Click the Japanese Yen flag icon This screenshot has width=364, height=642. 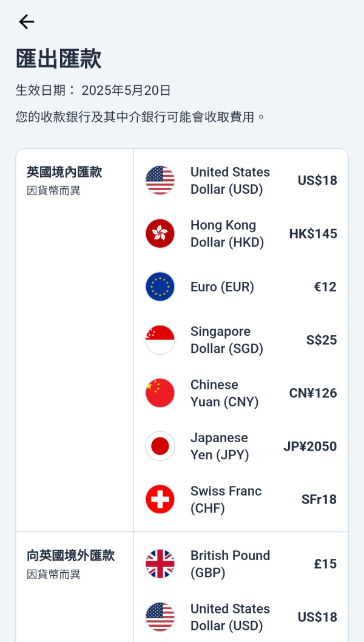tap(160, 446)
